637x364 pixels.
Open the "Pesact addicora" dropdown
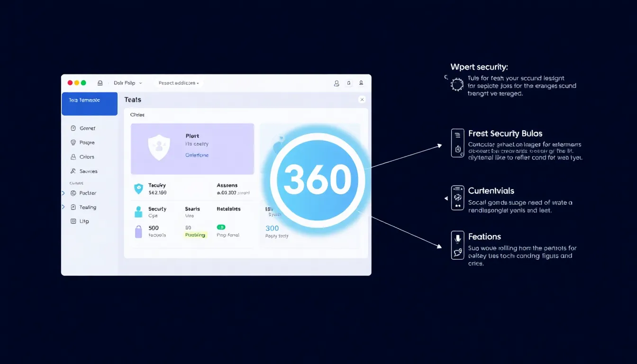tap(179, 83)
